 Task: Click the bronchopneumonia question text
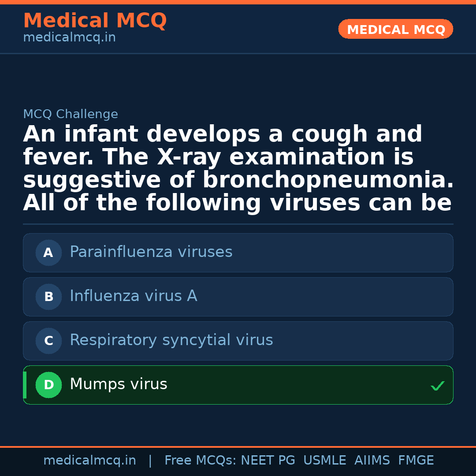(238, 169)
